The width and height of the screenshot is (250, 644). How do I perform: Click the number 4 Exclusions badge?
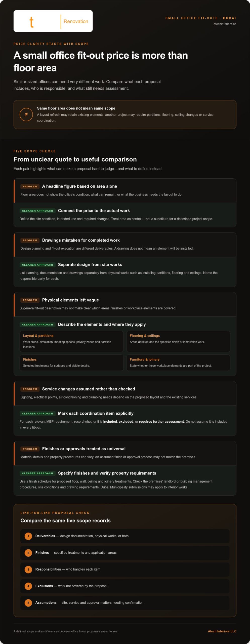point(28,586)
